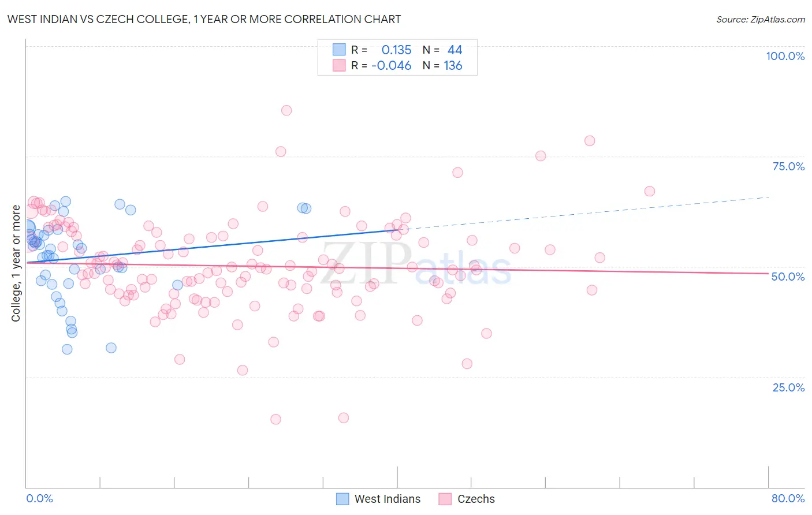The image size is (812, 515).
Task: Select the Czechs legend label
Action: 476,499
